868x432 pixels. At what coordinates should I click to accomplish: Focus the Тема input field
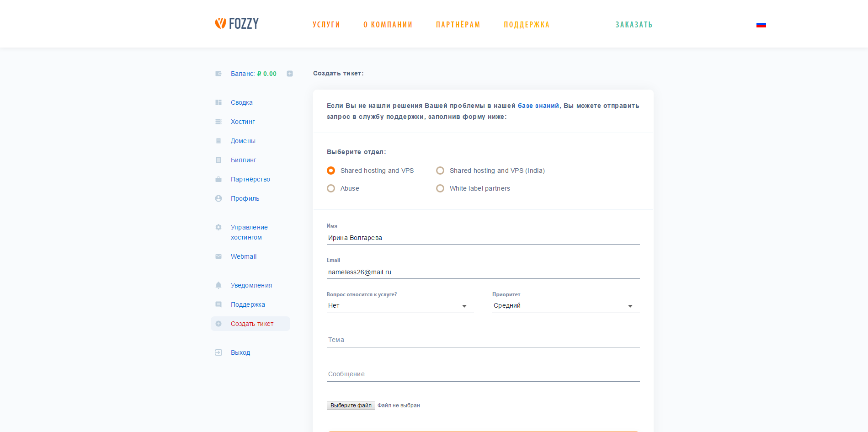point(483,340)
